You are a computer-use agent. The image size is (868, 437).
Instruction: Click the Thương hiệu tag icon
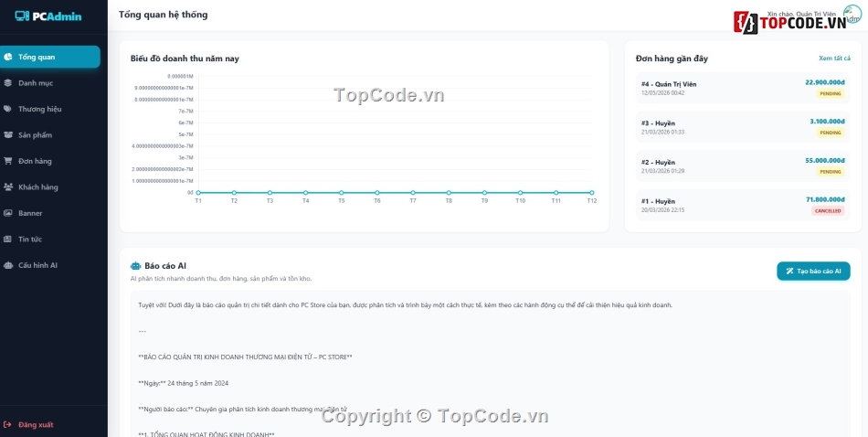pos(7,109)
